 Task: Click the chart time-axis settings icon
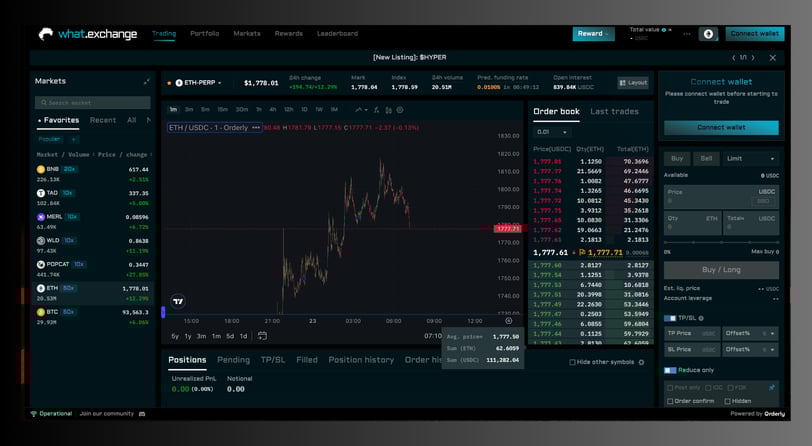click(x=509, y=321)
